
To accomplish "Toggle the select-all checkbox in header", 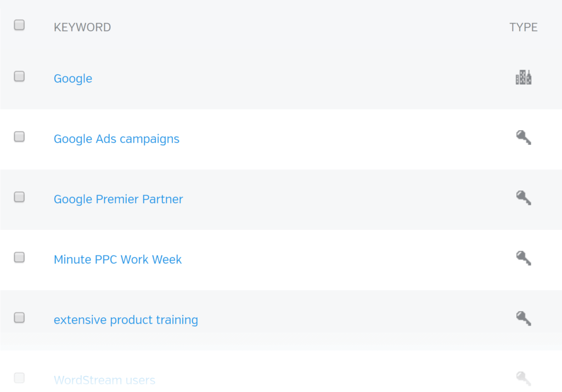I will point(19,25).
